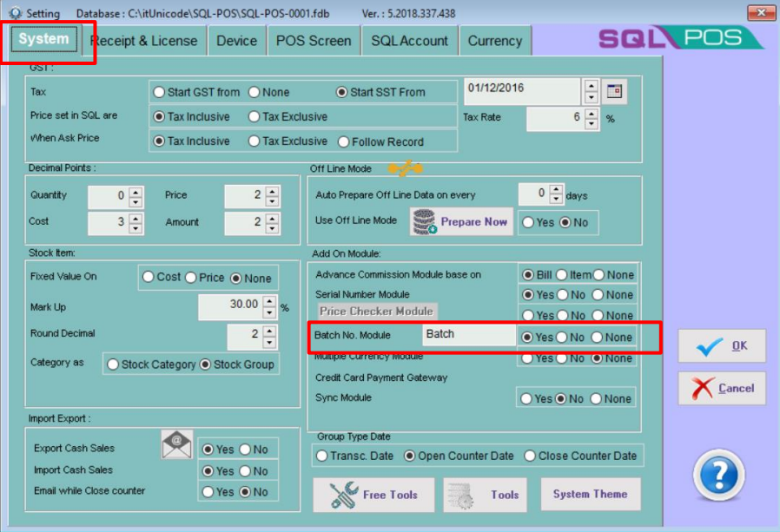Click the OK button
The image size is (780, 532).
pyautogui.click(x=722, y=345)
